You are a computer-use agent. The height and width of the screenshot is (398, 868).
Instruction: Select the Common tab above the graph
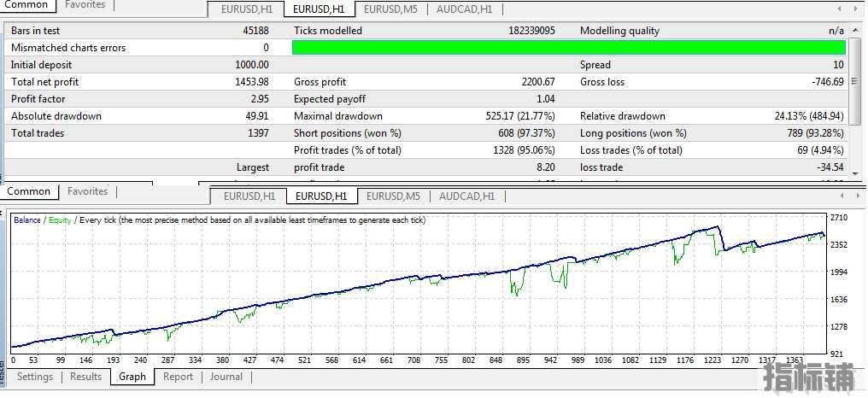tap(29, 191)
